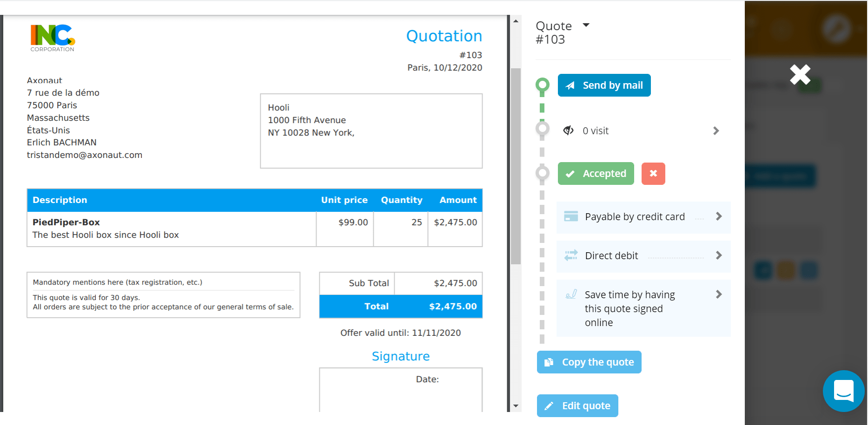Click the pencil icon in Edit quote

pos(549,406)
